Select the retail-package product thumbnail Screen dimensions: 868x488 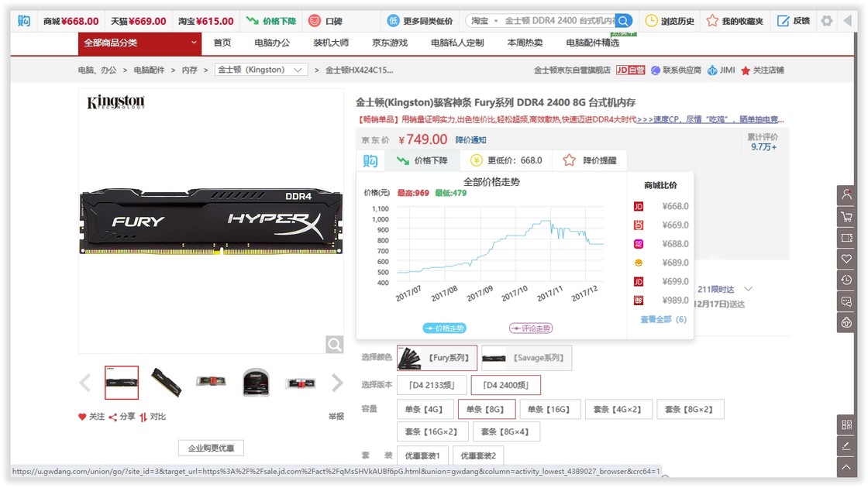coord(256,383)
